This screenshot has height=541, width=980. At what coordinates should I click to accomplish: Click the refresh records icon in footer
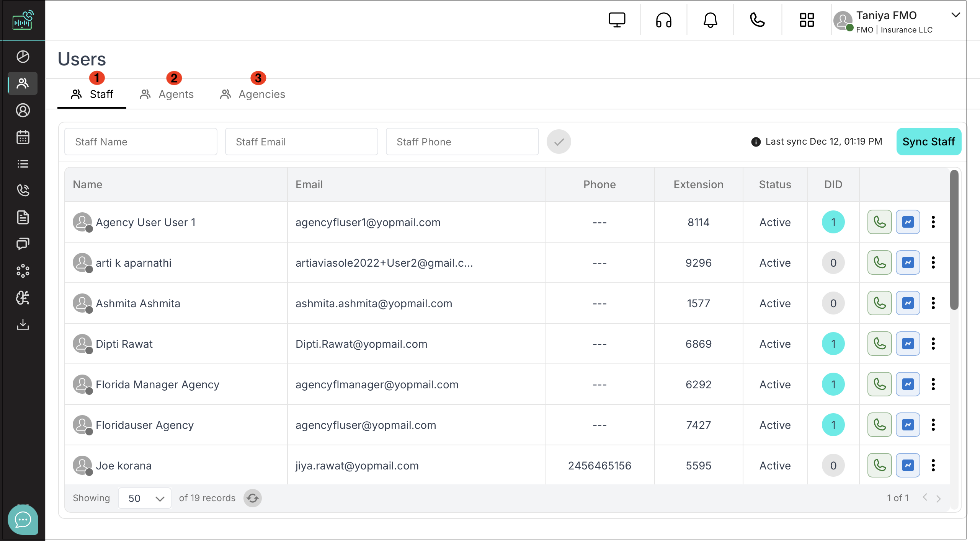point(253,498)
